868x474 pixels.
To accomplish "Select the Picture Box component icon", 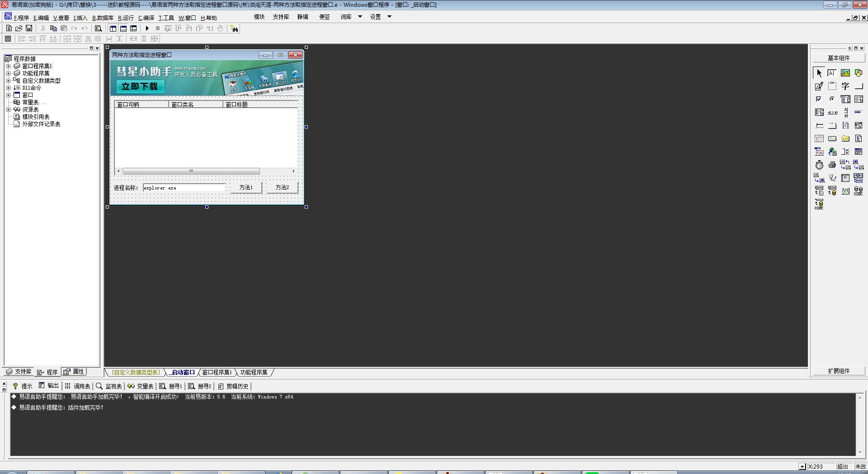I will 845,73.
